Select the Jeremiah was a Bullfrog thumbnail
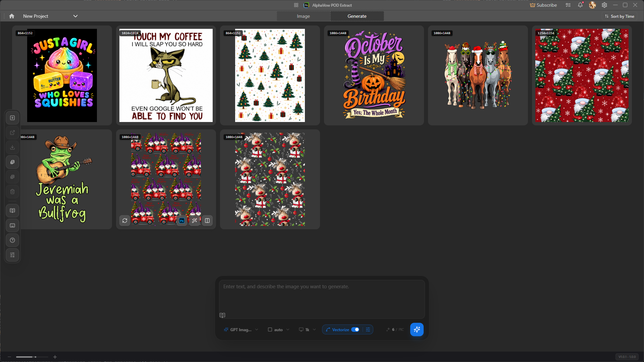 62,179
